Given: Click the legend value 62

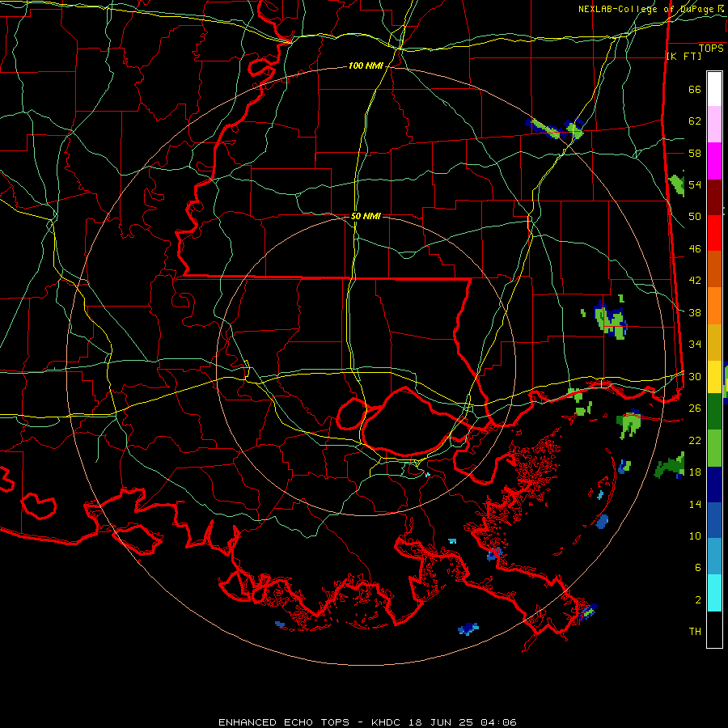Looking at the screenshot, I should (695, 121).
